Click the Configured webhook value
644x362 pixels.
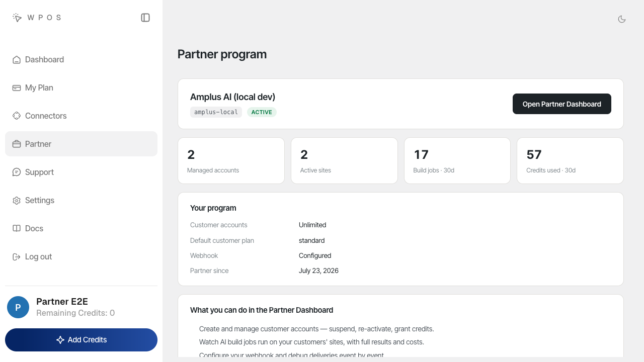tap(315, 255)
